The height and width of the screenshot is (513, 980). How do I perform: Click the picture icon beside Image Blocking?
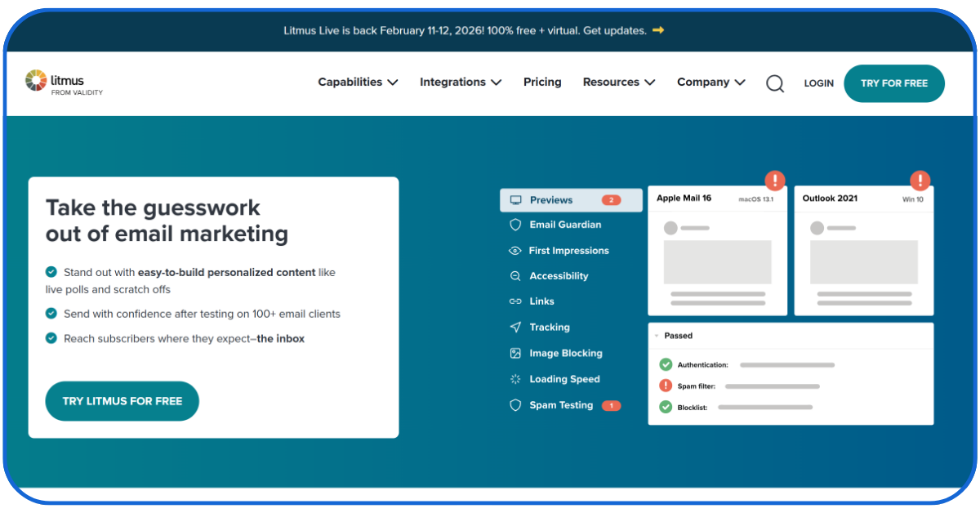tap(515, 354)
